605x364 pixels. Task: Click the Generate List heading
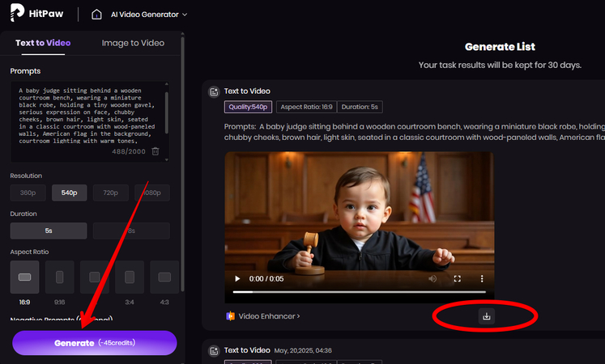[500, 47]
